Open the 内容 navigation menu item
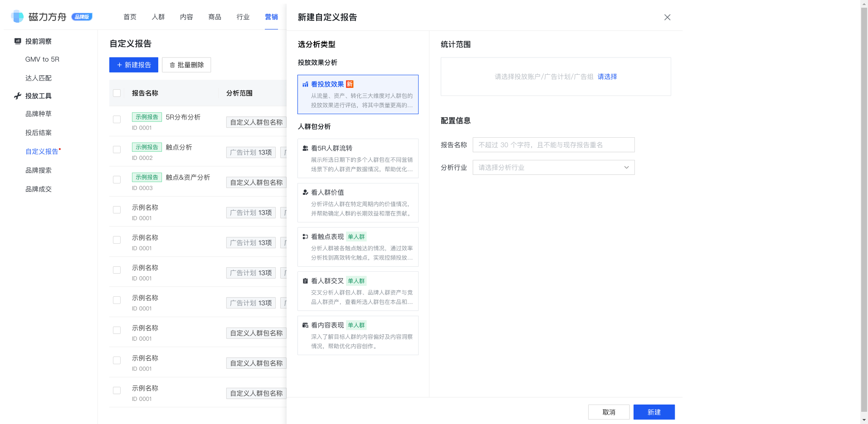Image resolution: width=868 pixels, height=424 pixels. coord(186,17)
